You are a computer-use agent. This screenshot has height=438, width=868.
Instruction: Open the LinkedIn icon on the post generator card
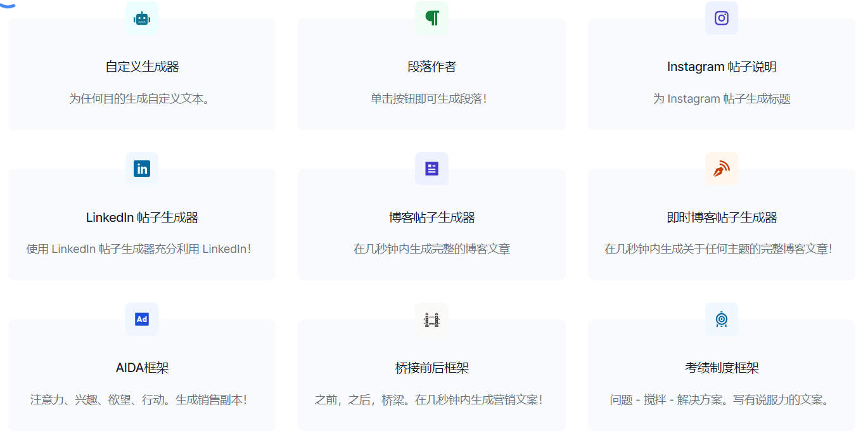pyautogui.click(x=141, y=169)
